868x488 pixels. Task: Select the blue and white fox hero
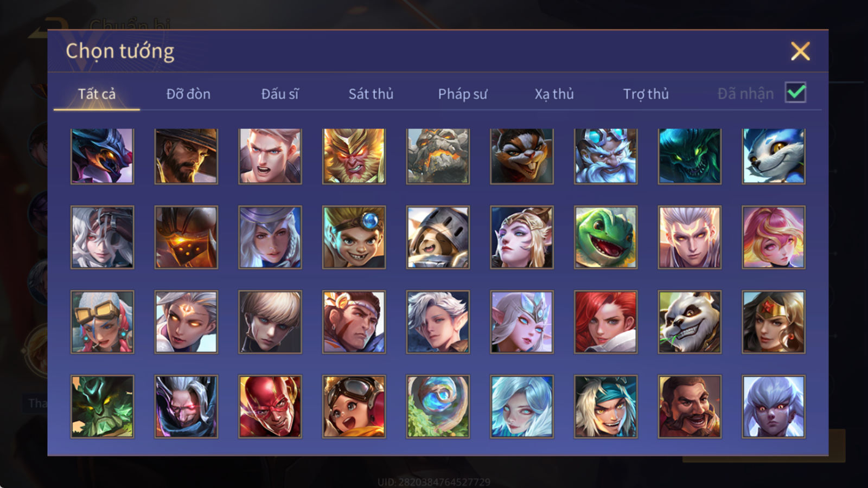pyautogui.click(x=774, y=156)
